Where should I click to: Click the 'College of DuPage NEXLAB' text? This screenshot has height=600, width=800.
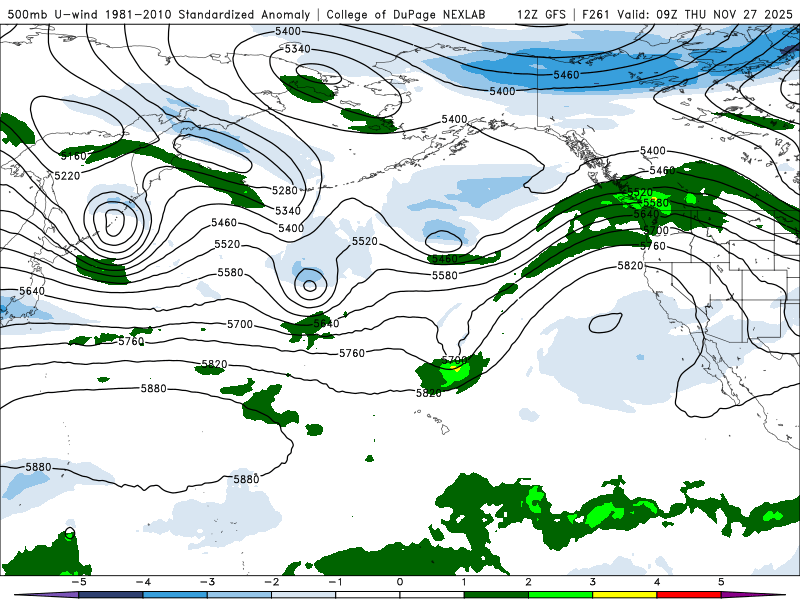coord(406,14)
